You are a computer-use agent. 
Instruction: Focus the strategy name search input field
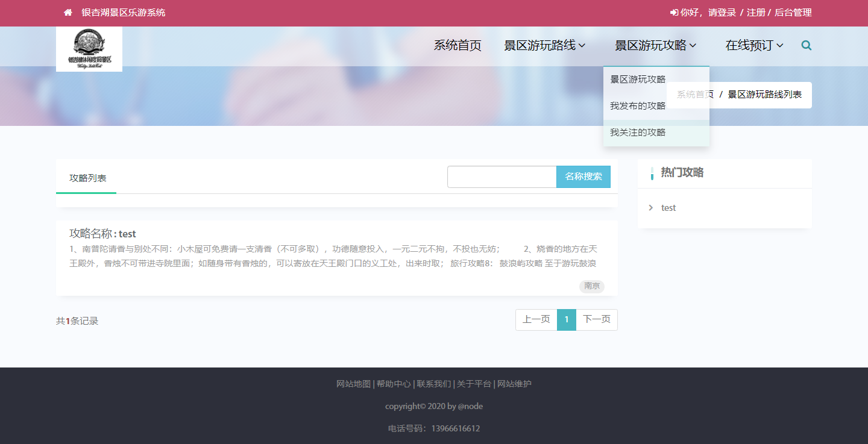502,177
